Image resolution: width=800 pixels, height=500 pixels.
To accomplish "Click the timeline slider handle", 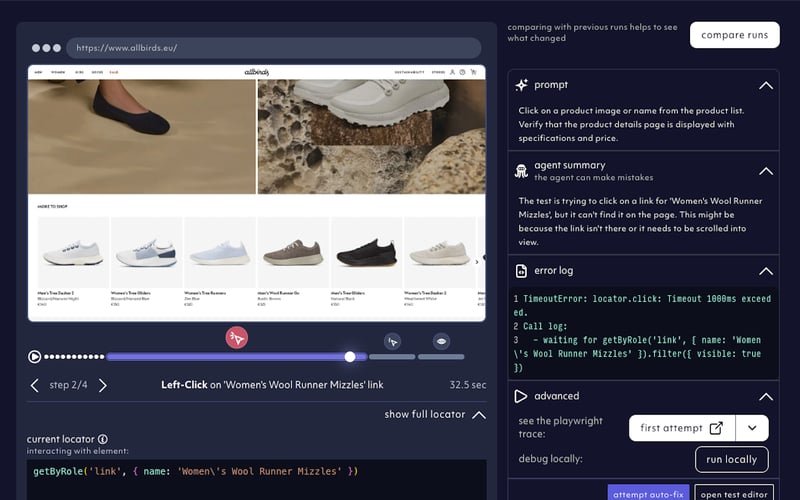I will [350, 357].
